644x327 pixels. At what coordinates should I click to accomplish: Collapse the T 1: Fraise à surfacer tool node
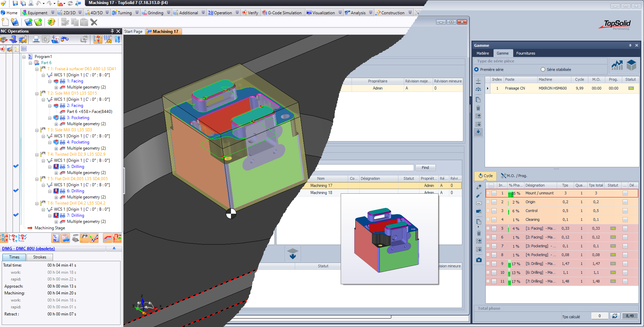[37, 69]
